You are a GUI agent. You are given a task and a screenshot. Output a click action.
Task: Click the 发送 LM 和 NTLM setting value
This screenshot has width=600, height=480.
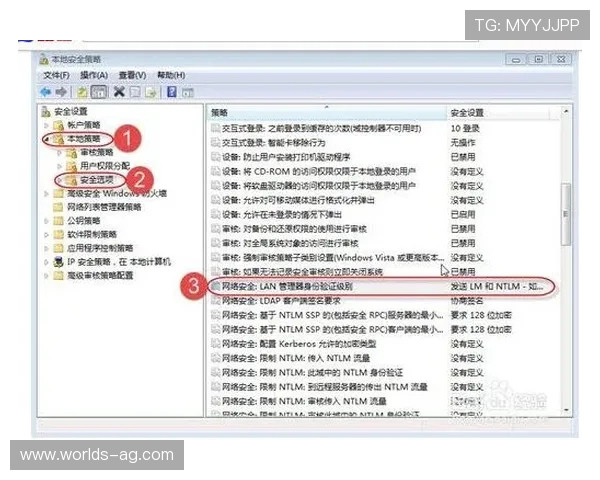496,286
